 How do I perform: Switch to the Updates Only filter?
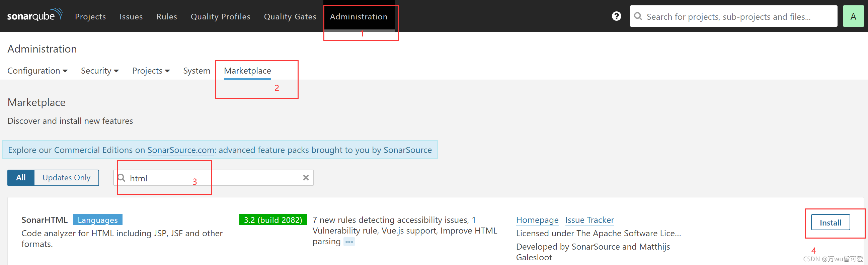66,178
